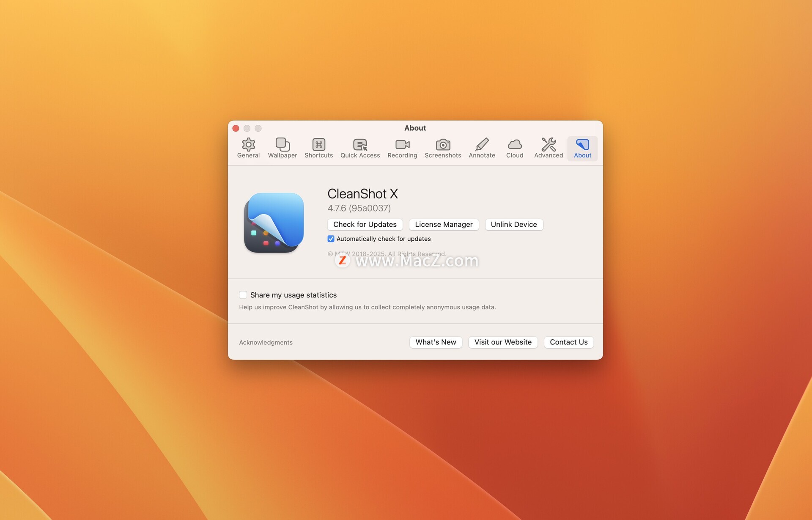The image size is (812, 520).
Task: Click Check for Updates button
Action: [x=365, y=224]
